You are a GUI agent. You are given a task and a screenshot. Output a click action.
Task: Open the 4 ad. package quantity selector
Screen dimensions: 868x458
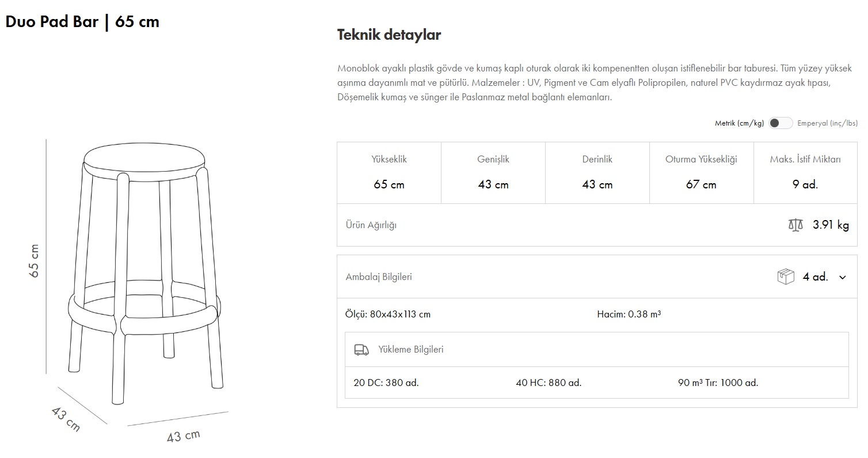click(815, 277)
